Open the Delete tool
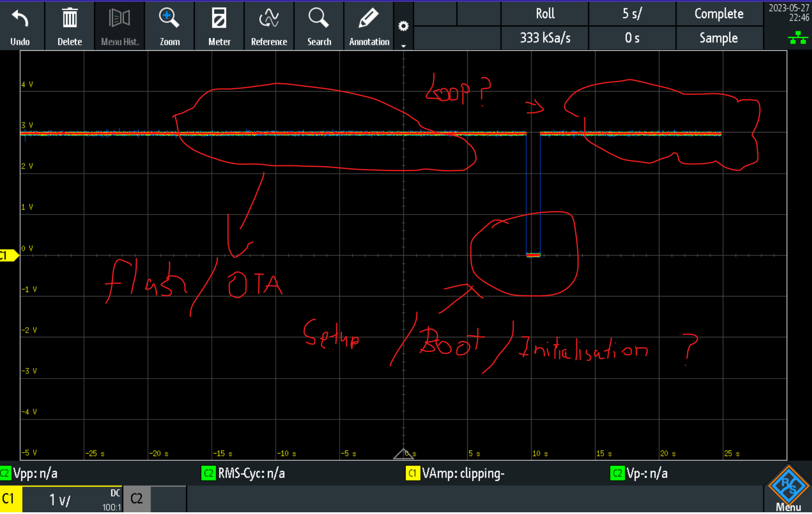Image resolution: width=812 pixels, height=514 pixels. click(69, 26)
